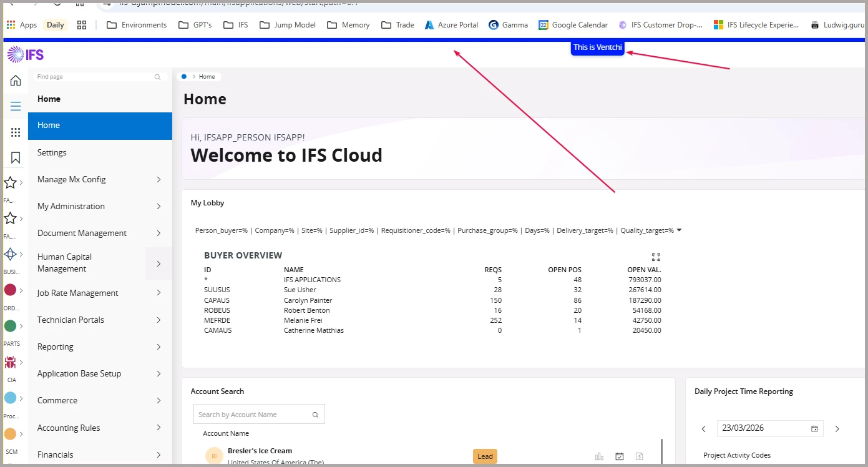Toggle the hamburger navigation menu icon

coord(16,106)
